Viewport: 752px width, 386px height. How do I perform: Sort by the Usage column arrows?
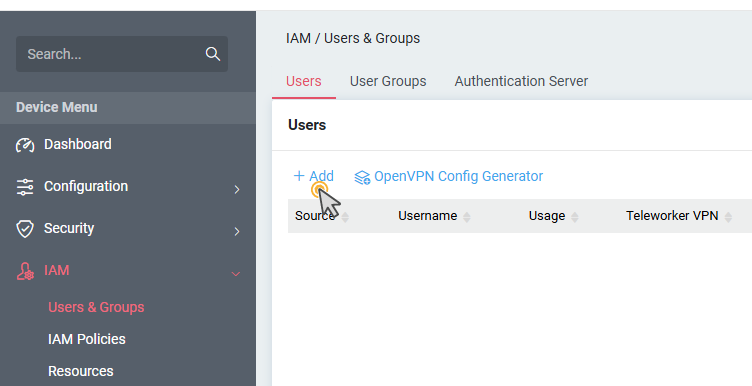[575, 217]
